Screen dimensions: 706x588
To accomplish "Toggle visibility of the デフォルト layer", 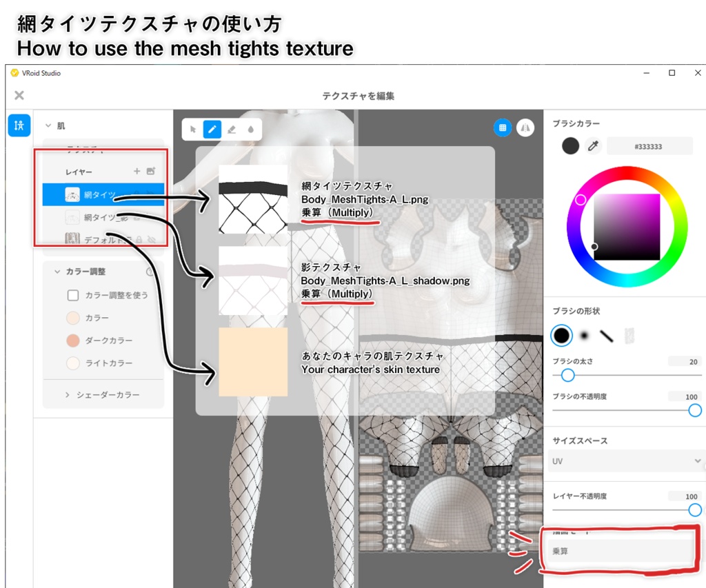I will 150,239.
